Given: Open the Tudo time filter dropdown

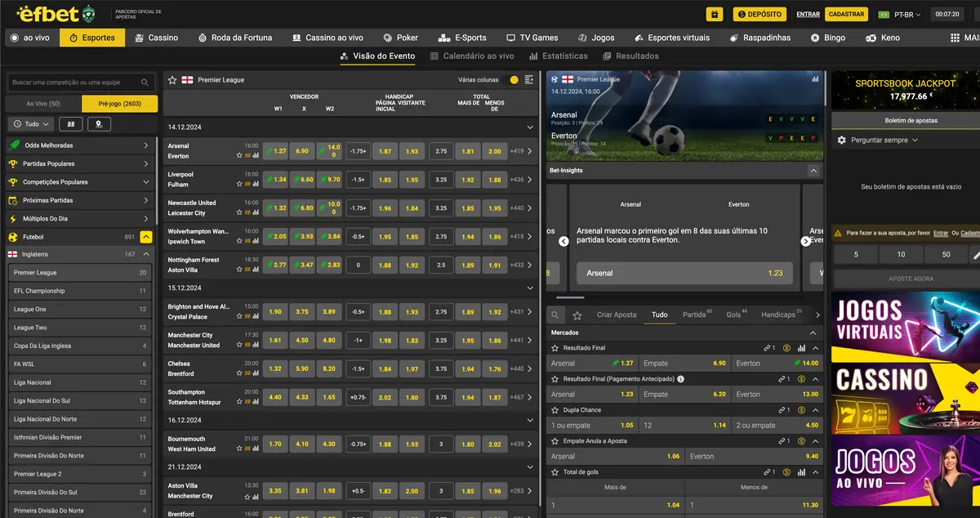Looking at the screenshot, I should 31,124.
